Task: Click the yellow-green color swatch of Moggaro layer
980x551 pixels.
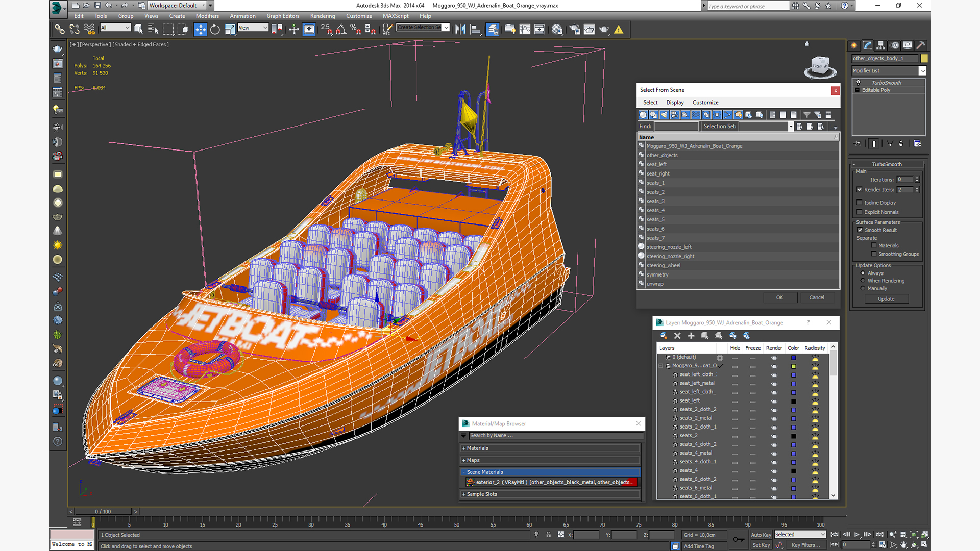Action: coord(794,366)
